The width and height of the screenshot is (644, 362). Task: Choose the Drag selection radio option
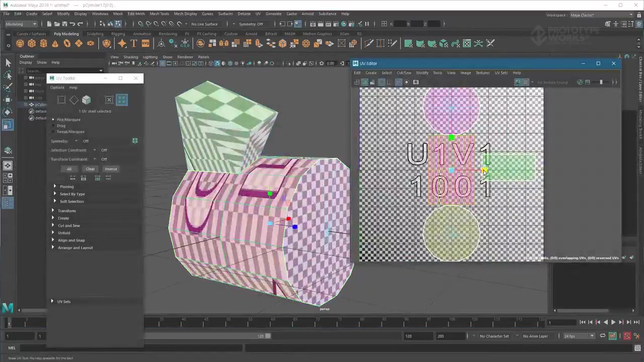[53, 126]
